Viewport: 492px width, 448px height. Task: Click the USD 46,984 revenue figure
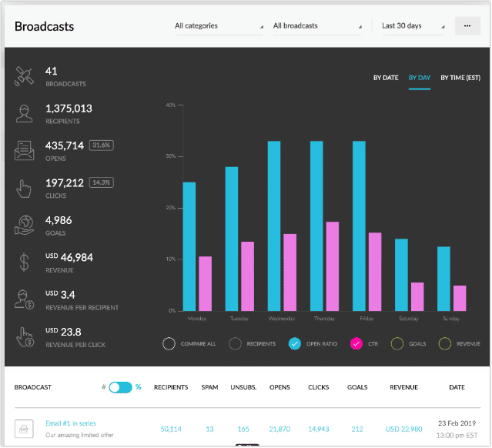[69, 258]
